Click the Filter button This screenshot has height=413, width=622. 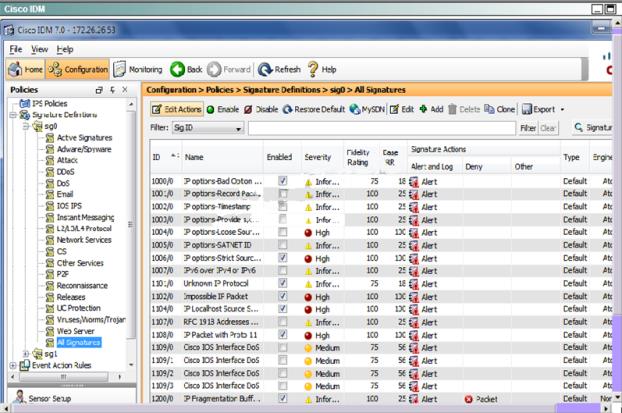pos(528,128)
